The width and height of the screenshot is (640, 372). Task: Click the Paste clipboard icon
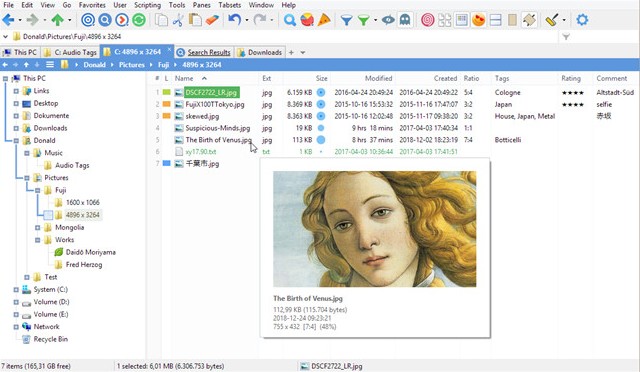pos(195,20)
